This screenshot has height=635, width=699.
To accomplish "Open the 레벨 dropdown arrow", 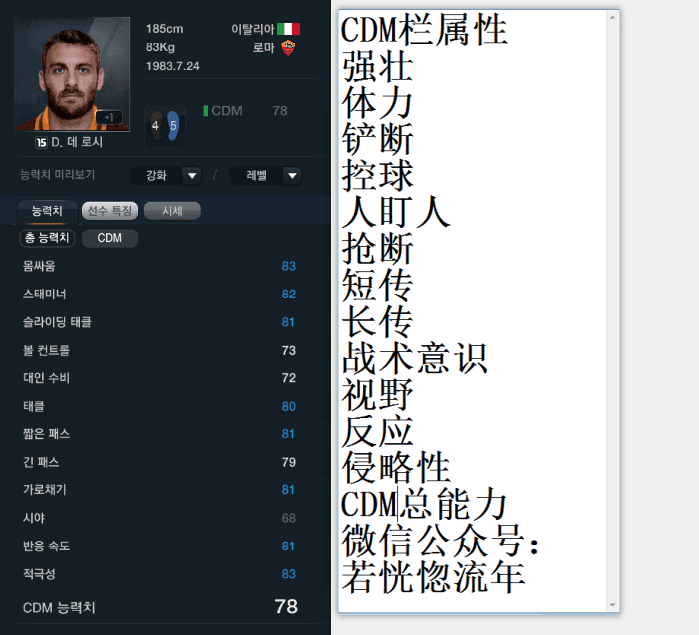I will [292, 176].
